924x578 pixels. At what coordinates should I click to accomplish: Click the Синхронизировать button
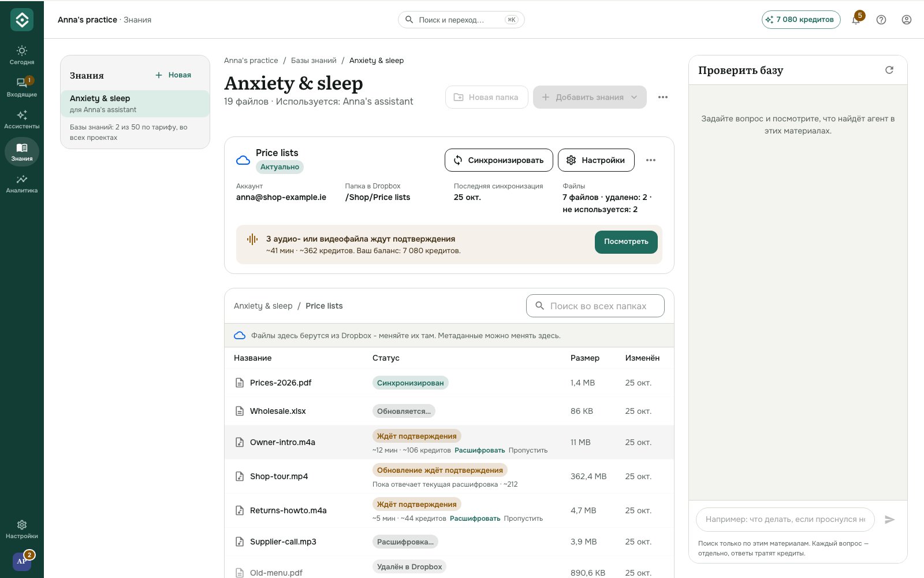[499, 160]
